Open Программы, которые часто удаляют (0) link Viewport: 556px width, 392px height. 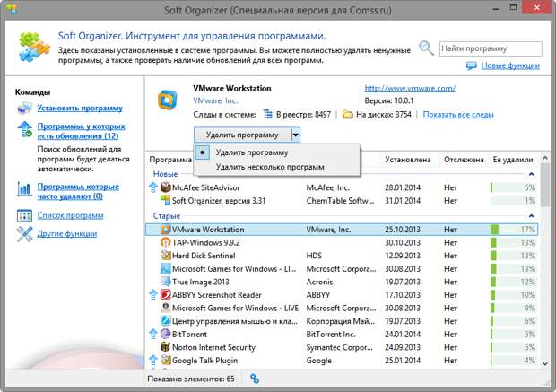pyautogui.click(x=78, y=191)
